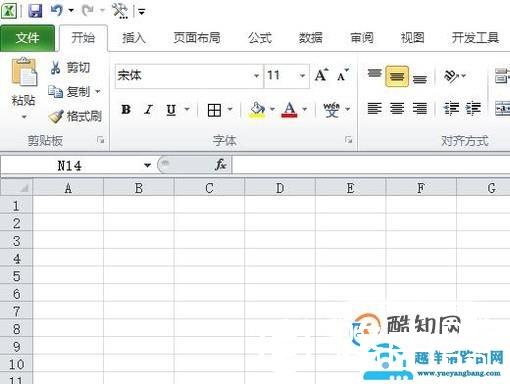The width and height of the screenshot is (510, 384).
Task: Open the font size dropdown arrow
Action: point(302,76)
